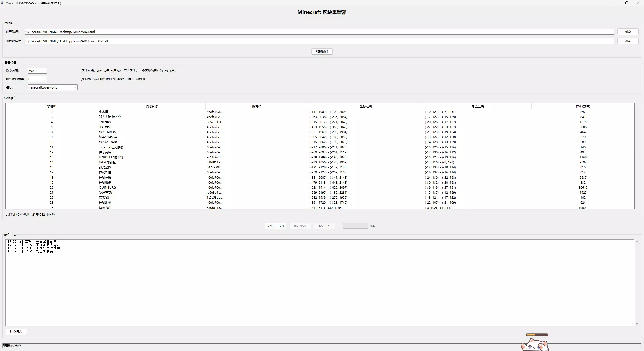Image resolution: width=644 pixels, height=351 pixels.
Task: Select the 弧光第一监狱 row
Action: click(320, 142)
